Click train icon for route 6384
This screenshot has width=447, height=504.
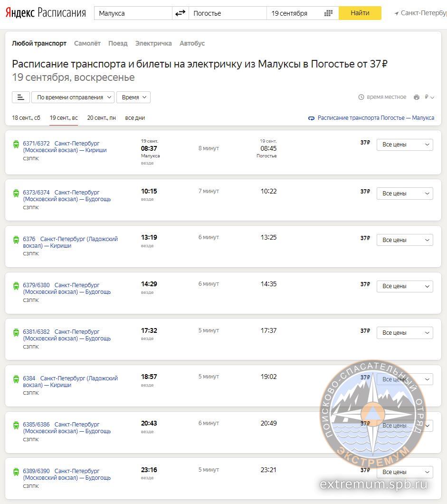pos(16,379)
